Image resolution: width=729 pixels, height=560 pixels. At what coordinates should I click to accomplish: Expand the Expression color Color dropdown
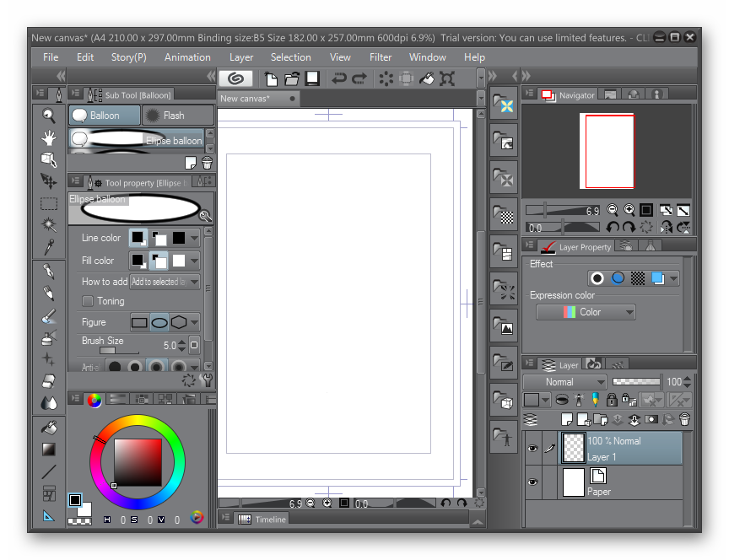click(586, 312)
